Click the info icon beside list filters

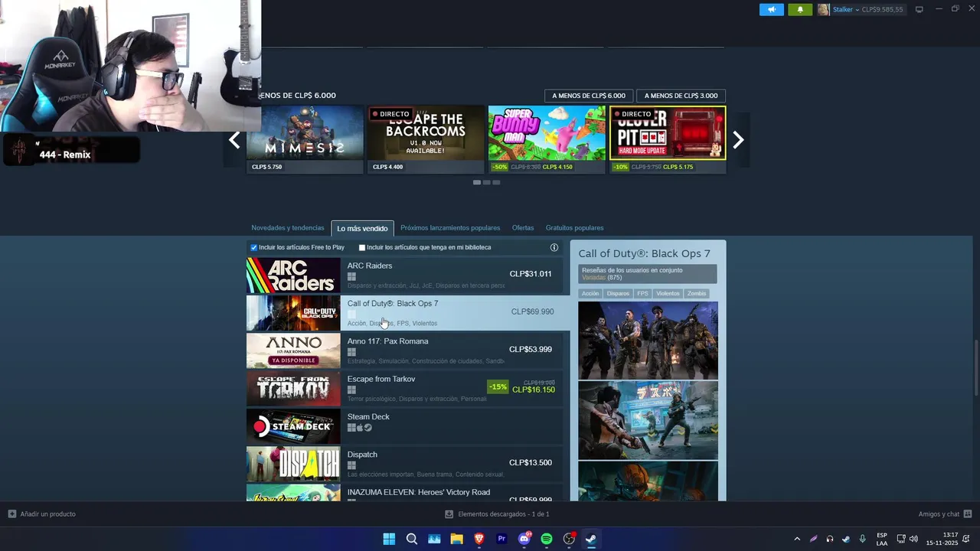[554, 247]
